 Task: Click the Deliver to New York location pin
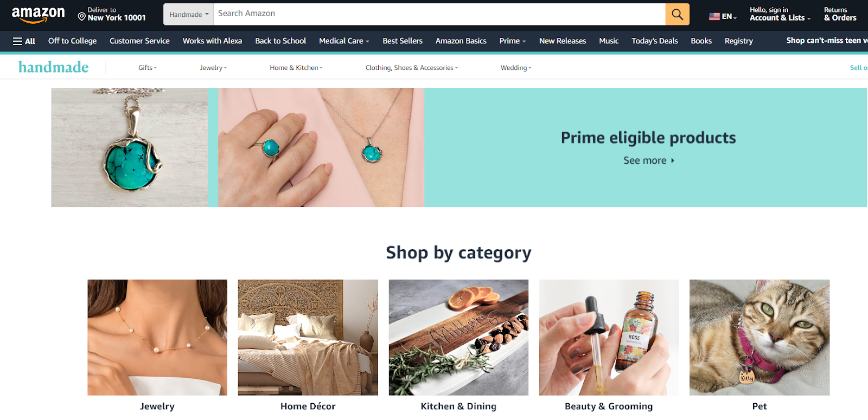click(82, 17)
